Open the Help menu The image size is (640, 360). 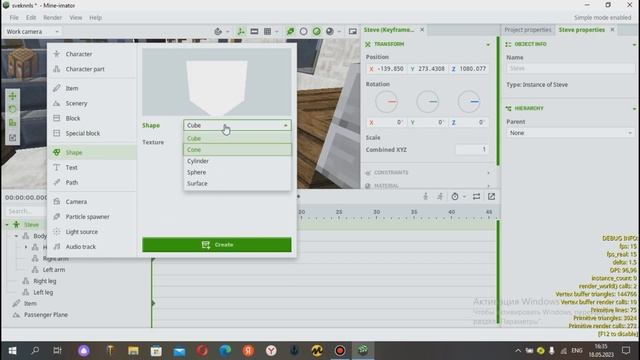tap(96, 18)
